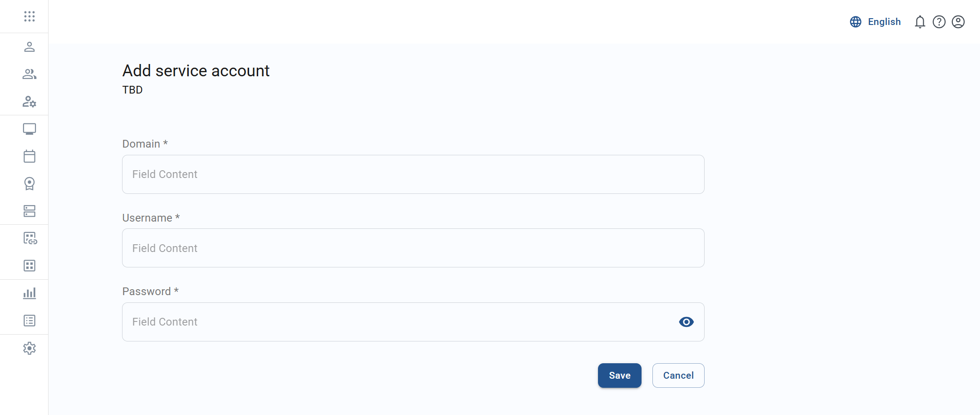Select the apps grid icon in sidebar
Image resolution: width=980 pixels, height=415 pixels.
coord(30,266)
